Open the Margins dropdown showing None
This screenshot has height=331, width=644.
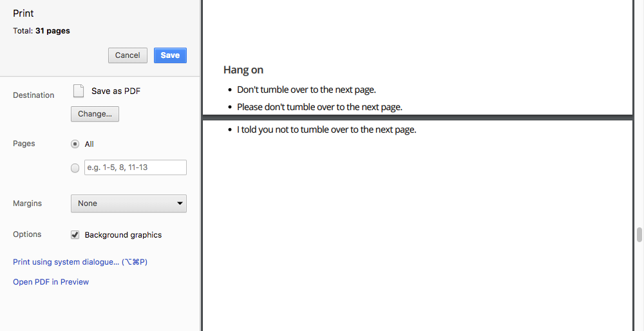(128, 203)
